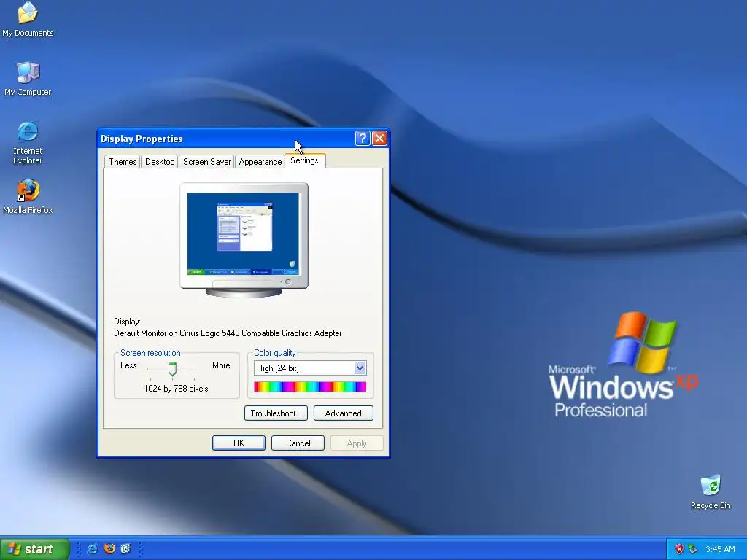The height and width of the screenshot is (560, 747).
Task: Switch to the Themes tab
Action: [x=123, y=161]
